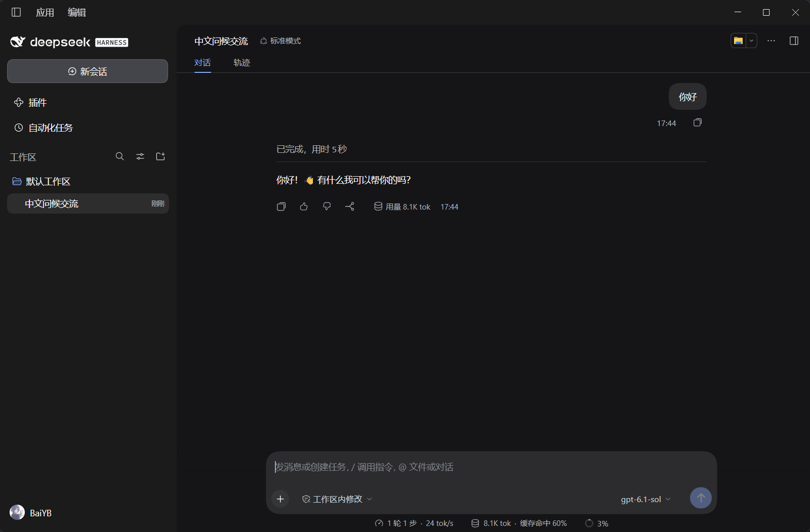Screen dimensions: 810x532
Task: Search the workspace with the magnifier icon
Action: tap(120, 156)
